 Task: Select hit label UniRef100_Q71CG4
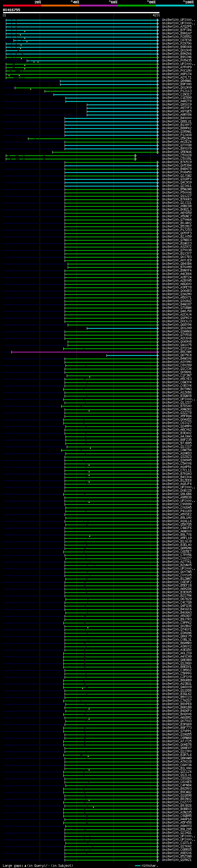point(177,349)
